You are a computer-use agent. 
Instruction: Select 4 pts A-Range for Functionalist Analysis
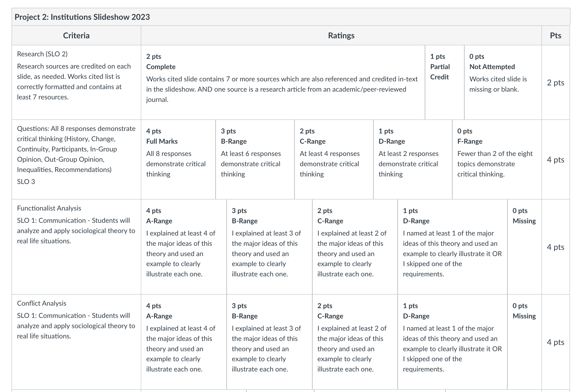(x=184, y=247)
